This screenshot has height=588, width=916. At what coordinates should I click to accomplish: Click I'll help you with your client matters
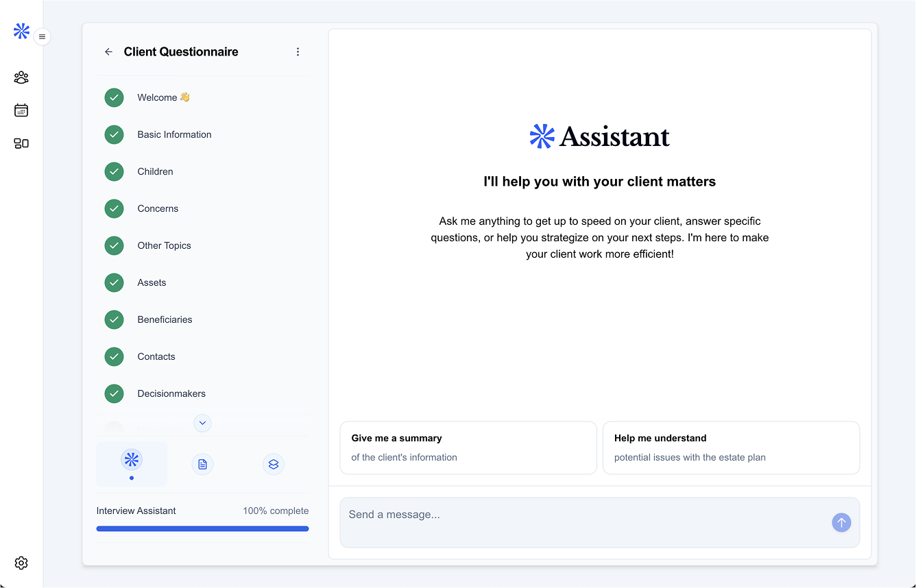click(600, 182)
